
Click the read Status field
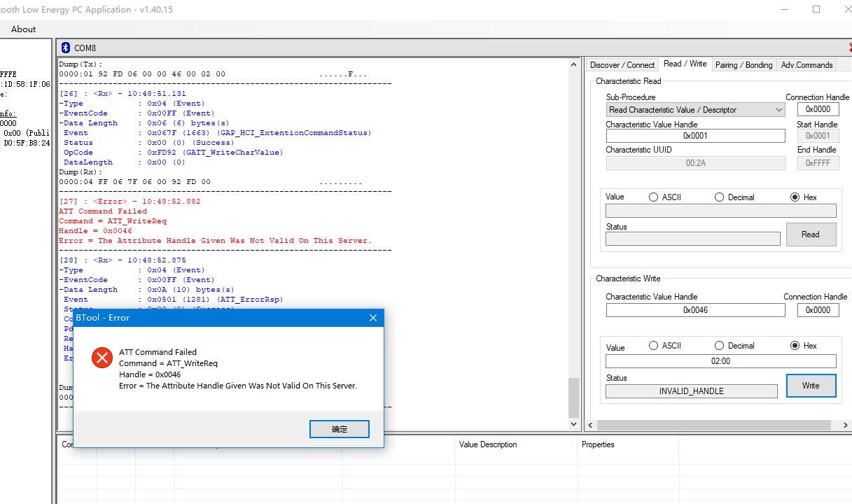(692, 239)
